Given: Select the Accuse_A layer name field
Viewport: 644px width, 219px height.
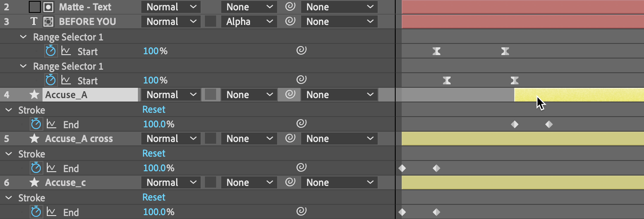Looking at the screenshot, I should [x=90, y=95].
